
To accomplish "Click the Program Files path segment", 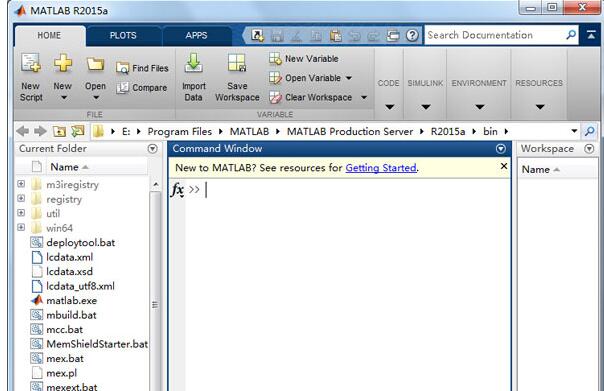I will 180,132.
